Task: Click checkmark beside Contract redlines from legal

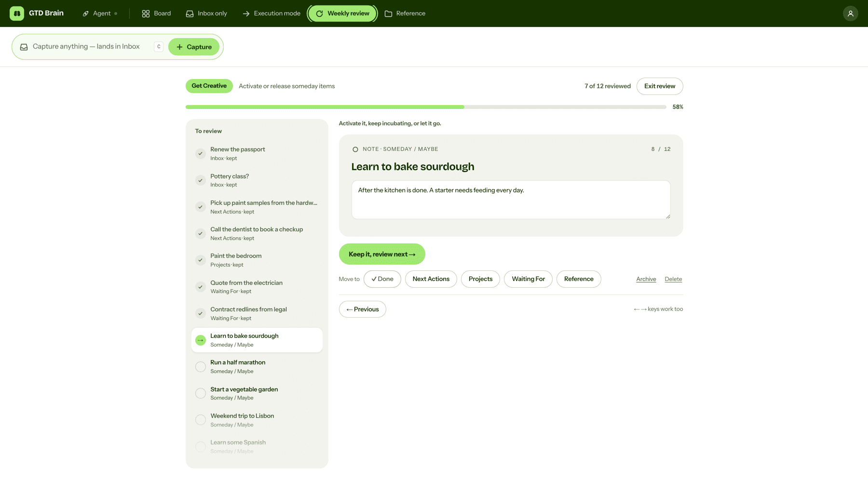Action: (x=201, y=313)
